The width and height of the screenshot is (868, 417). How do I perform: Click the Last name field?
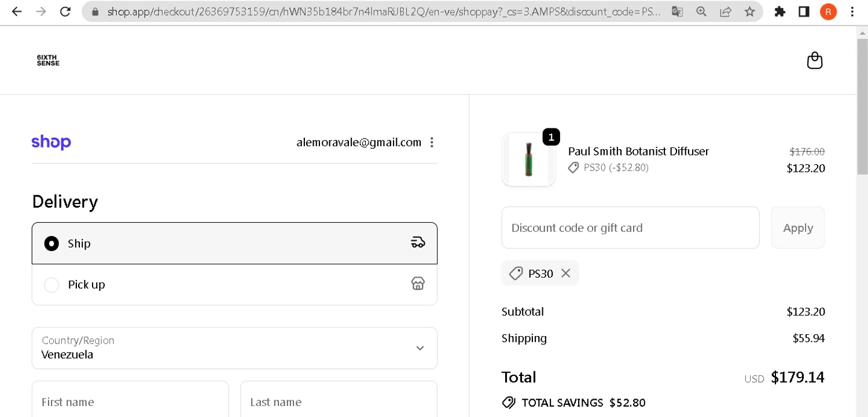pyautogui.click(x=339, y=399)
